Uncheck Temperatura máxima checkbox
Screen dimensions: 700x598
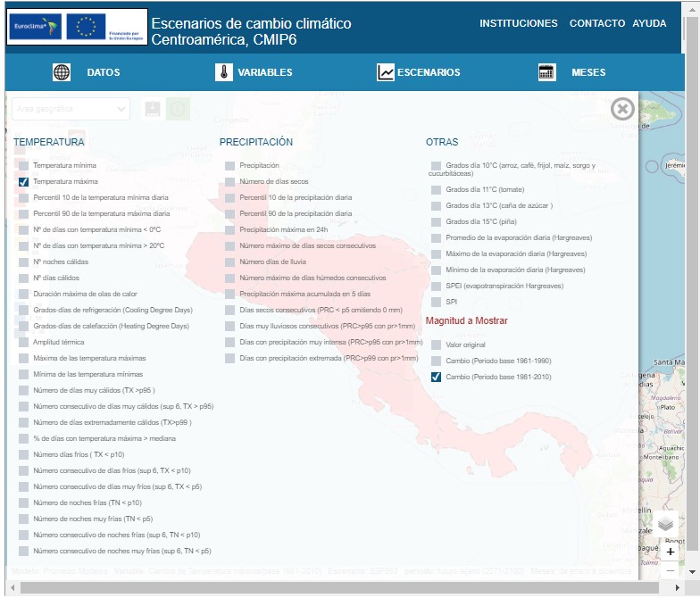coord(24,182)
